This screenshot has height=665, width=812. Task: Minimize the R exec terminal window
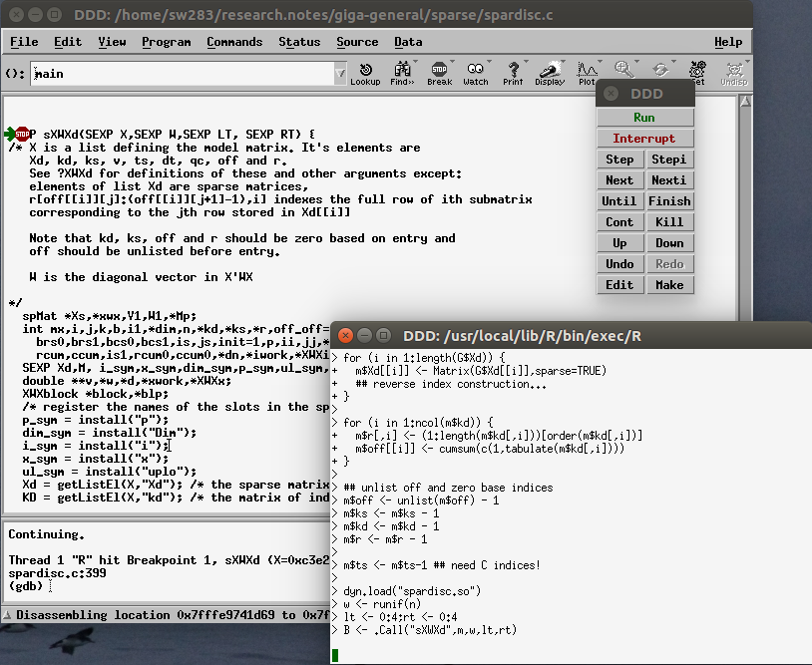[364, 336]
